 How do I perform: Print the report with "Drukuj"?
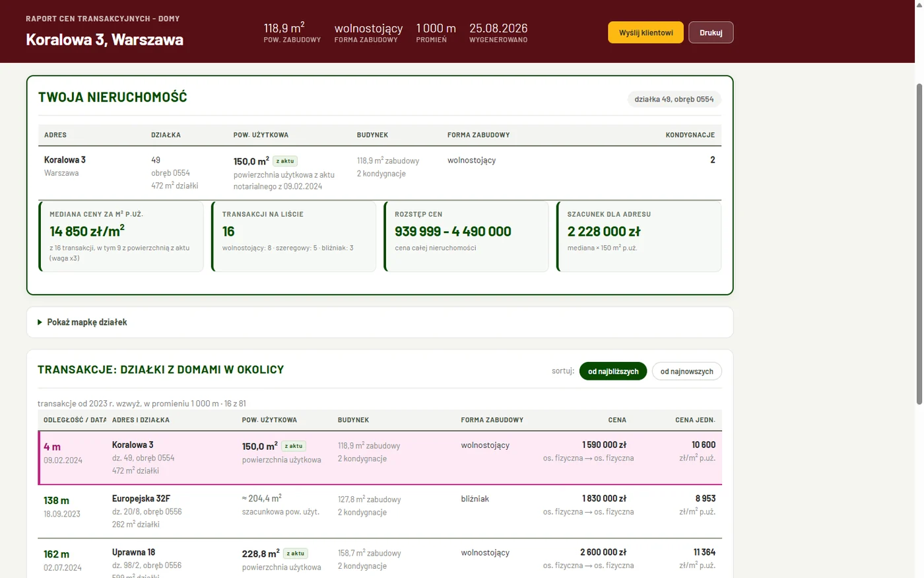(x=711, y=32)
